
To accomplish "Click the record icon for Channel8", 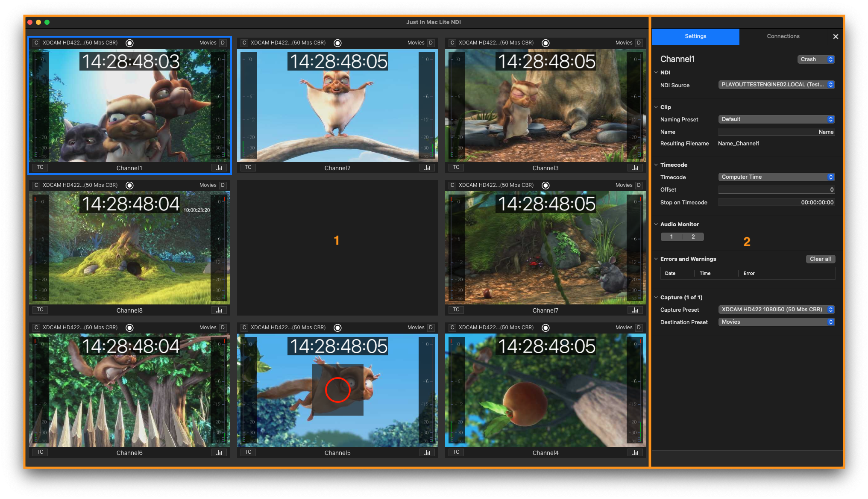I will [x=130, y=185].
